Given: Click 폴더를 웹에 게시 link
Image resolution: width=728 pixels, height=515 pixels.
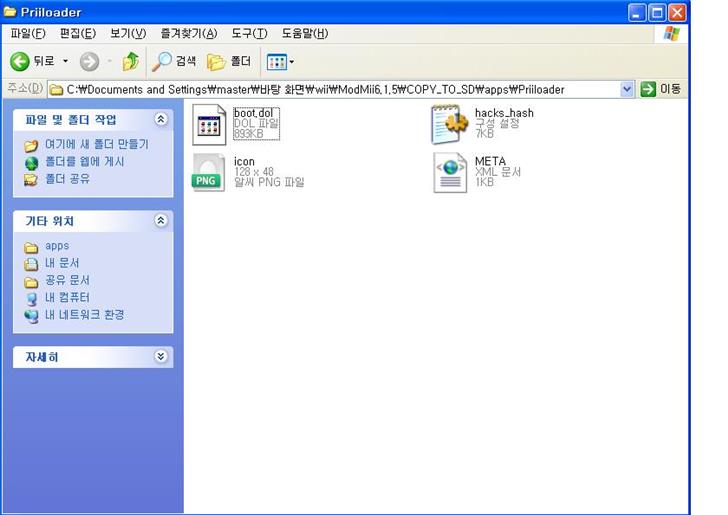Looking at the screenshot, I should pos(84,161).
